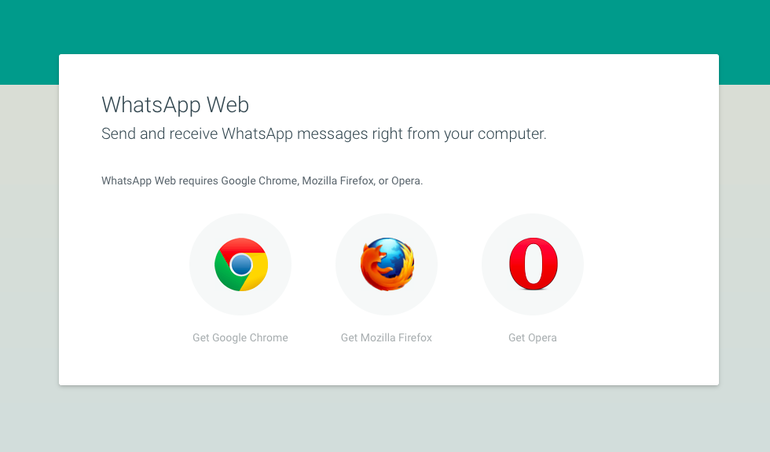The height and width of the screenshot is (452, 770).
Task: Click 'Mozilla Firefox' in the requirements text
Action: point(338,181)
